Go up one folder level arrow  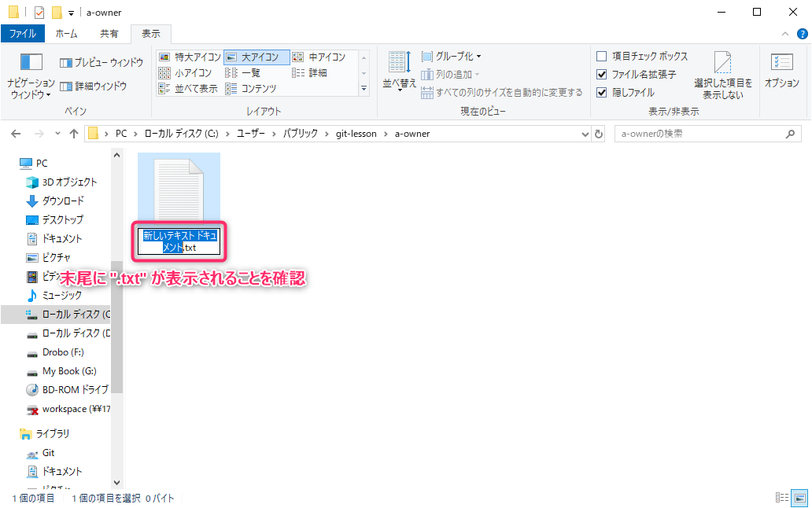(x=74, y=134)
